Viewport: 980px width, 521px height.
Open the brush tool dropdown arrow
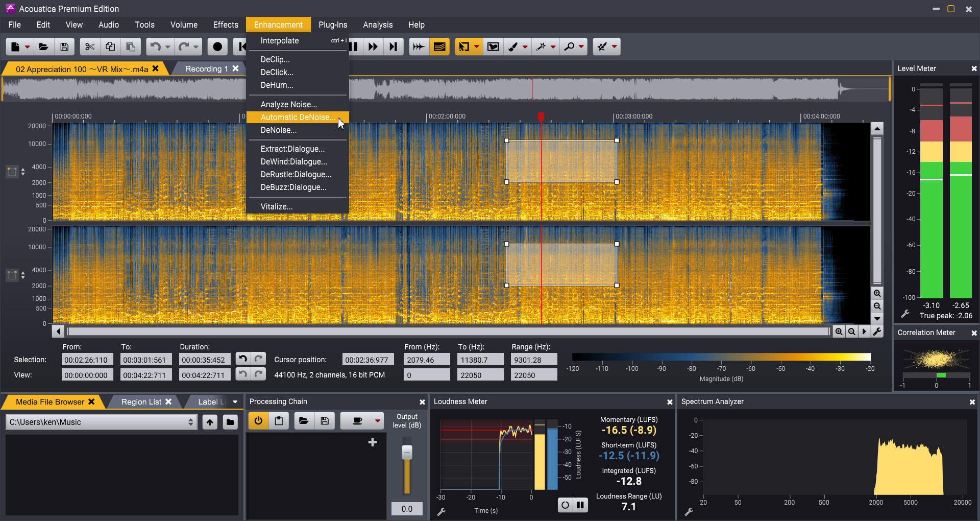(x=525, y=46)
